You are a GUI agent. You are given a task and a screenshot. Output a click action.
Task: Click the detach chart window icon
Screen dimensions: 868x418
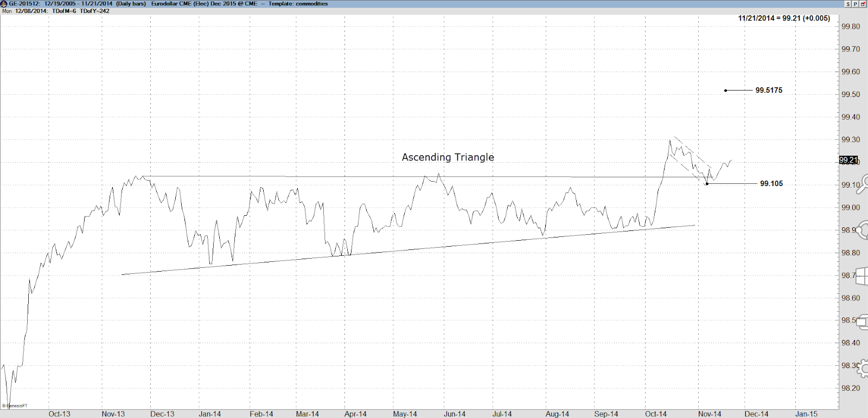[863, 4]
